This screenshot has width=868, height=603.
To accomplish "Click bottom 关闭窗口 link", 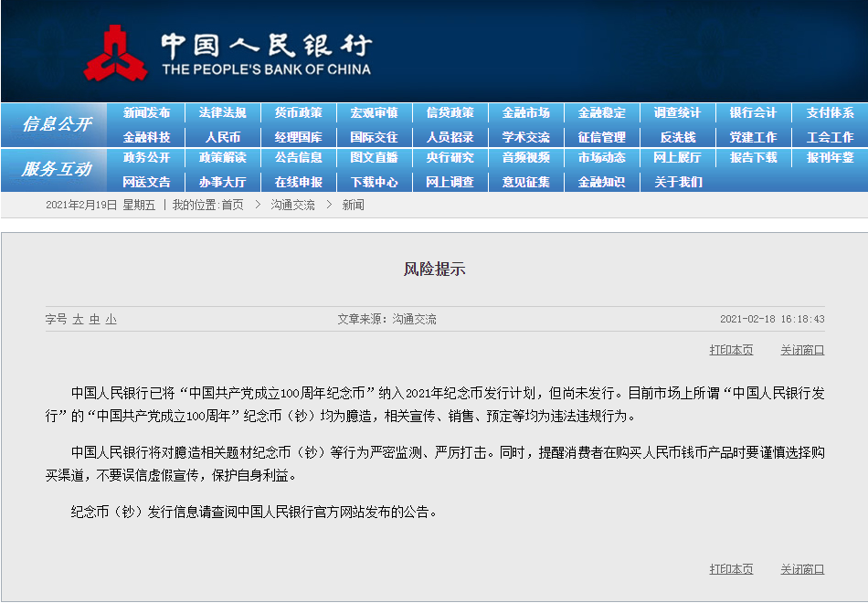I will (802, 569).
